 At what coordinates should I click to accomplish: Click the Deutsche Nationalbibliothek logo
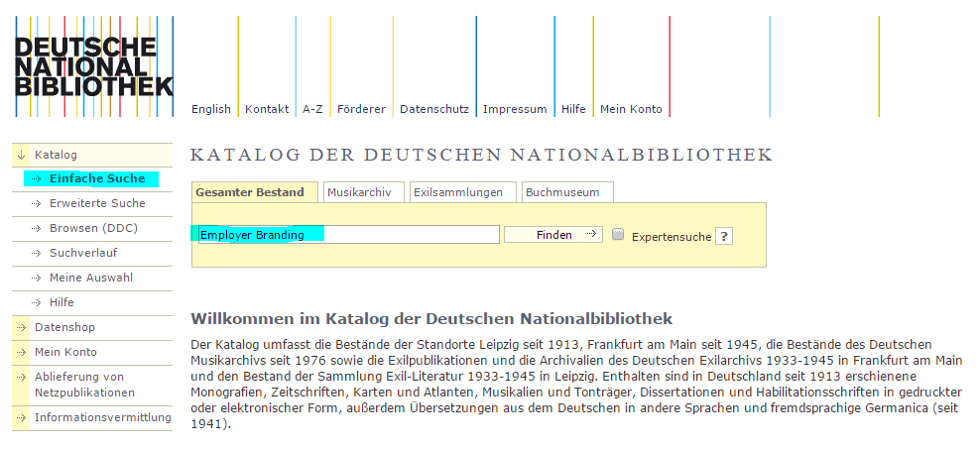click(x=94, y=66)
